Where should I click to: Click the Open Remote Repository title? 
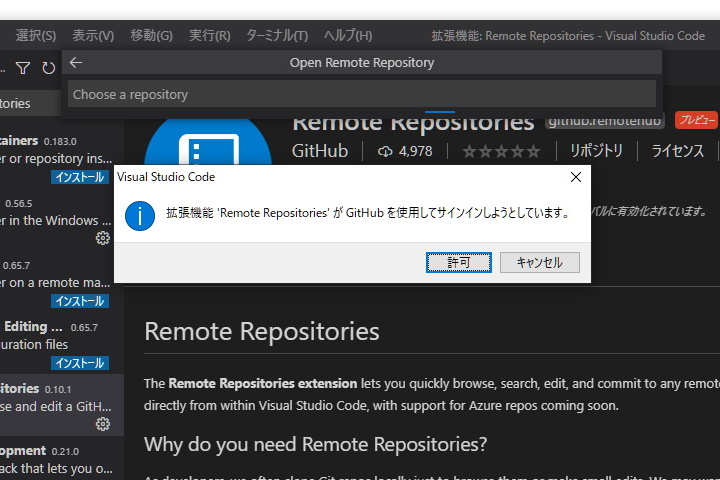tap(362, 62)
